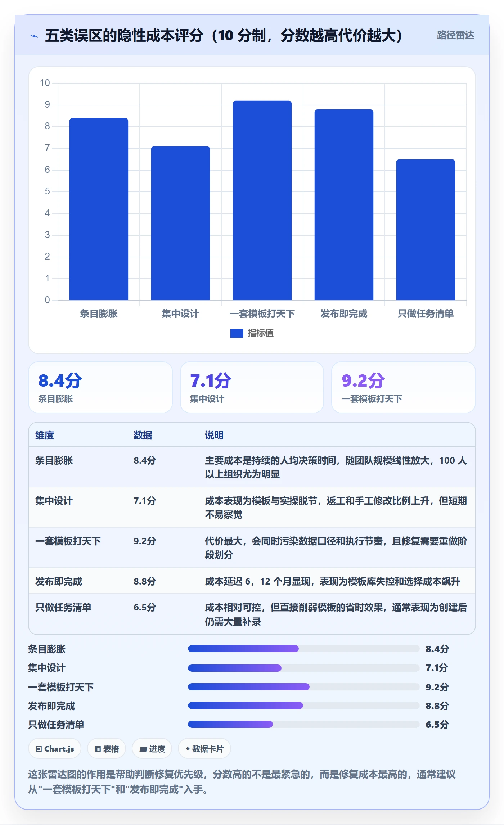Select the 一套模板打天下 bar in the chart
This screenshot has width=504, height=825.
262,200
